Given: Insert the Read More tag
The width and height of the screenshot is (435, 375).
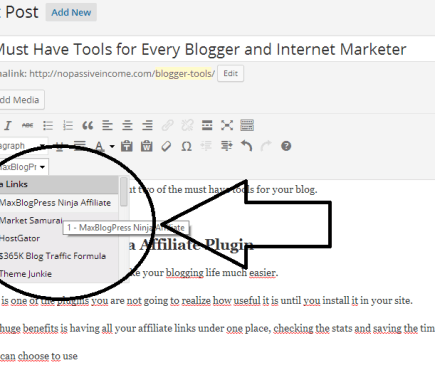Looking at the screenshot, I should point(207,126).
